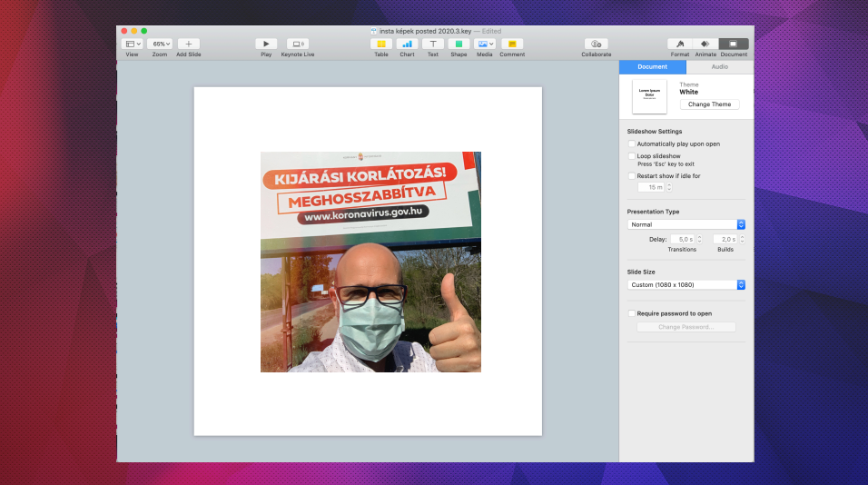Open the Animate inspector
The image size is (868, 485).
coord(706,44)
